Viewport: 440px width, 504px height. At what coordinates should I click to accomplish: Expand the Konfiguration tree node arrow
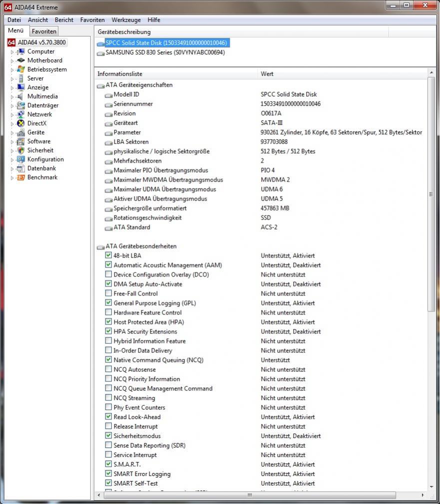pyautogui.click(x=12, y=160)
